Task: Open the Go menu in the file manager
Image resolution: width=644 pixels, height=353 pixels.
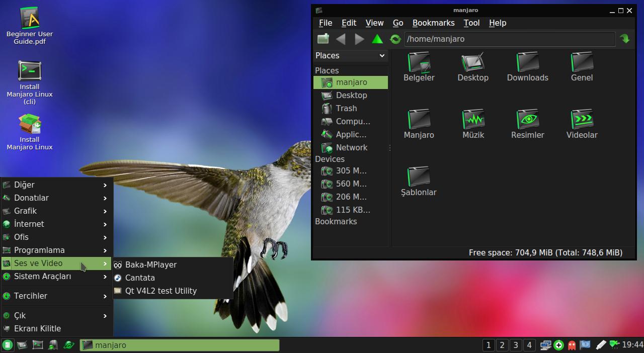Action: click(398, 23)
